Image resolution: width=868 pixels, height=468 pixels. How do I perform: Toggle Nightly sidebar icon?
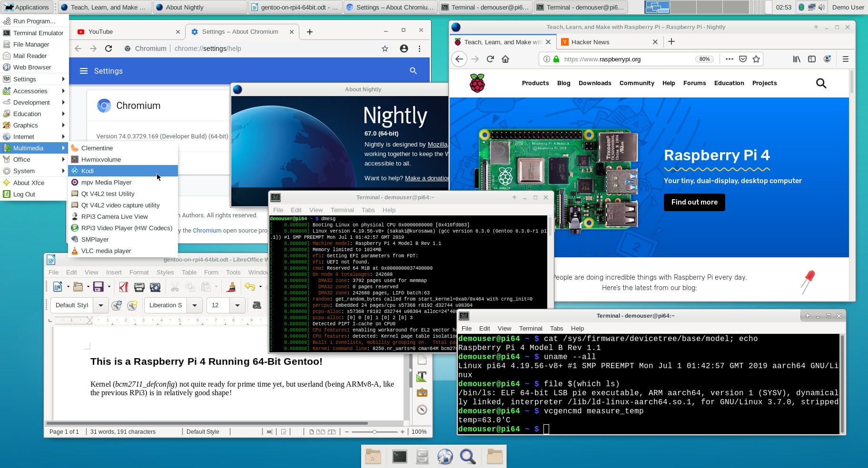point(812,59)
